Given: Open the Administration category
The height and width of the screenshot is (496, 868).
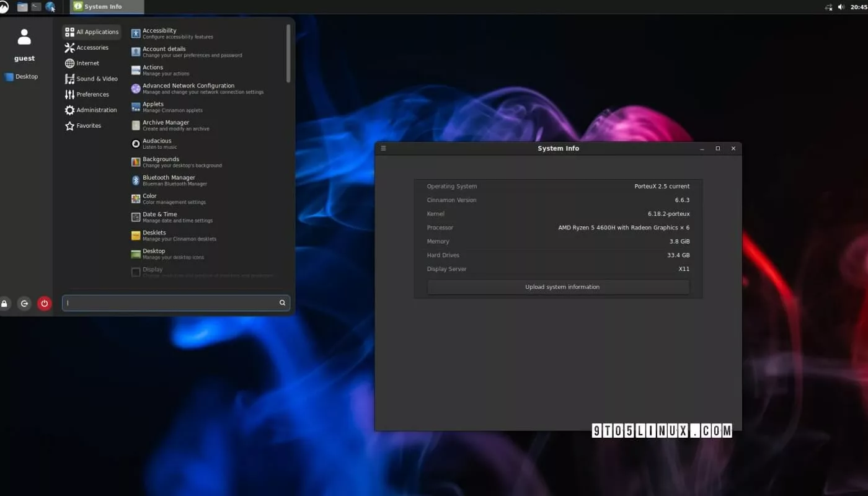Looking at the screenshot, I should coord(96,110).
